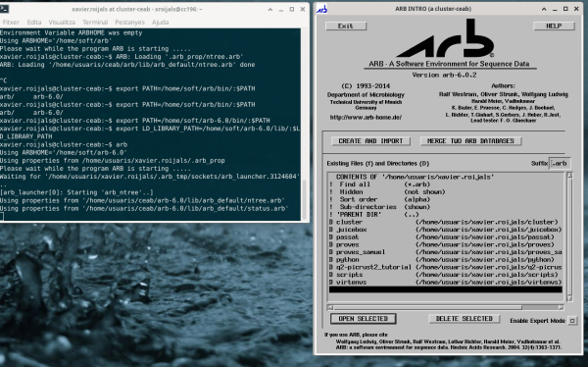The height and width of the screenshot is (367, 588).
Task: Toggle Enable Expert Mode checkbox
Action: point(572,321)
